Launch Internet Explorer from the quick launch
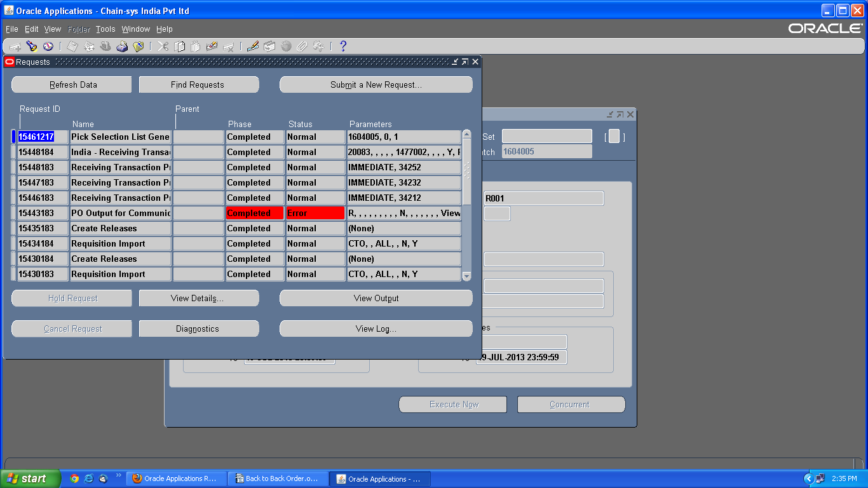 point(89,478)
